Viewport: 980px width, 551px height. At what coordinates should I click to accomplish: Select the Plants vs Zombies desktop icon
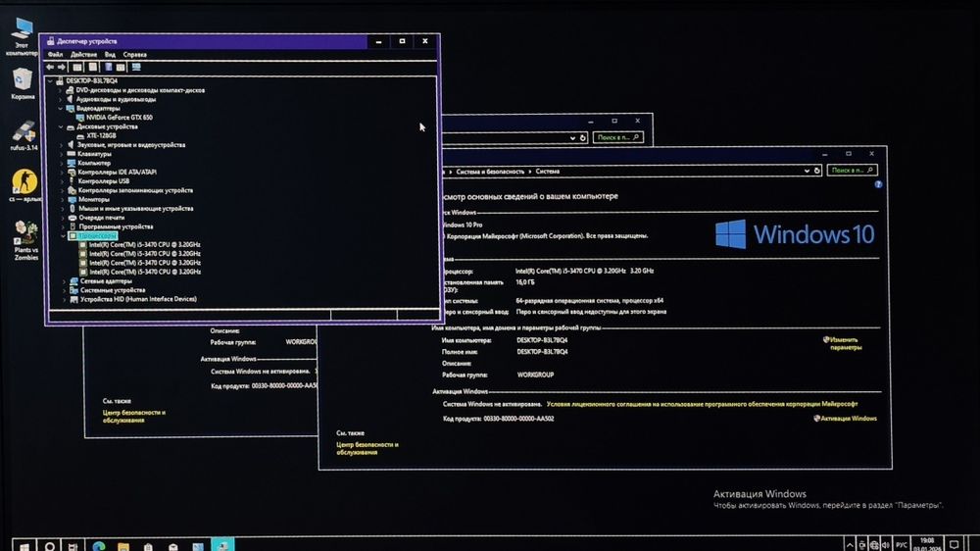point(25,240)
